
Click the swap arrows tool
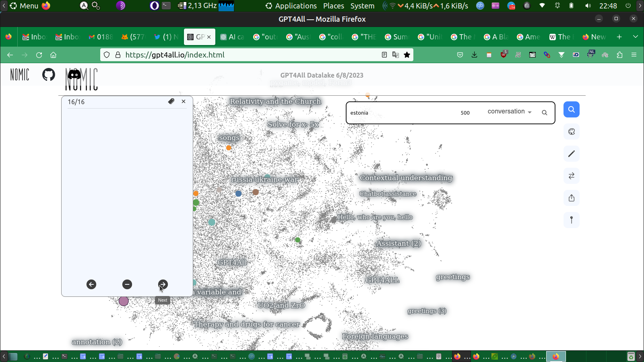click(x=572, y=176)
